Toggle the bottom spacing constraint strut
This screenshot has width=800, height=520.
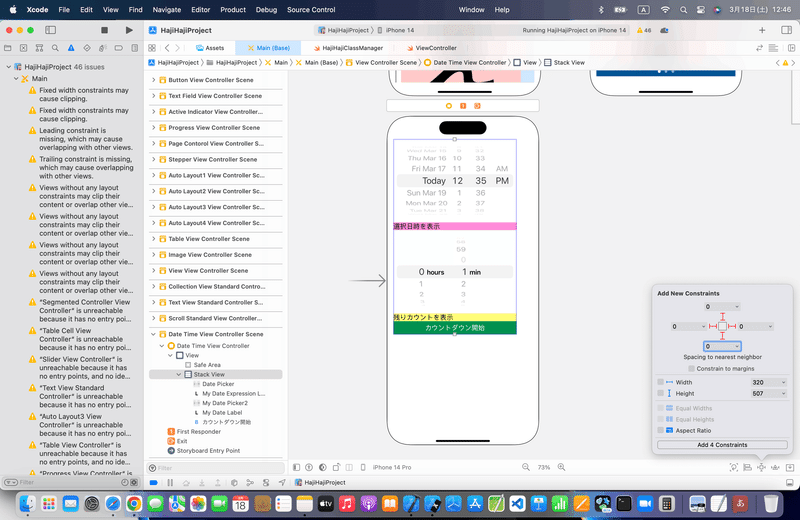pos(722,336)
